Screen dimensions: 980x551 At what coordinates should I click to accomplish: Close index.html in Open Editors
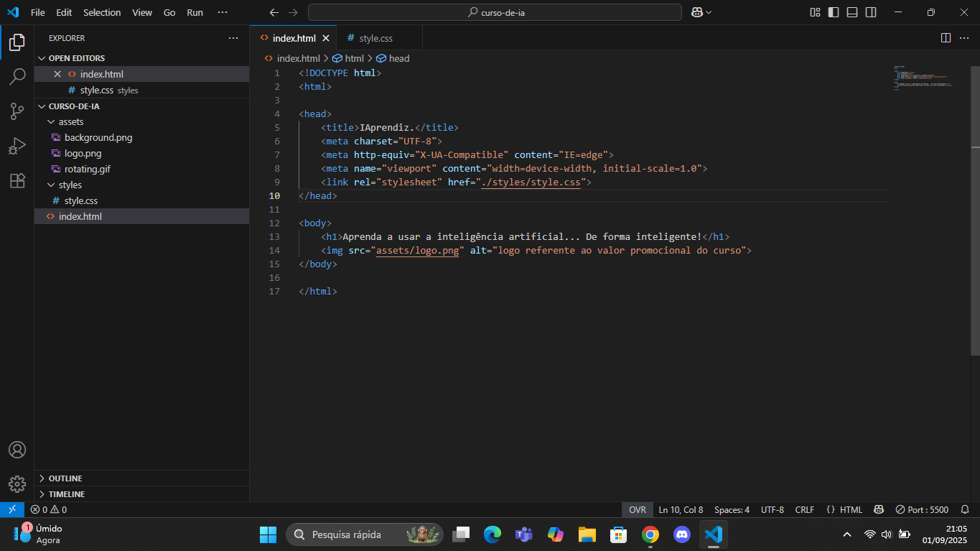tap(57, 74)
